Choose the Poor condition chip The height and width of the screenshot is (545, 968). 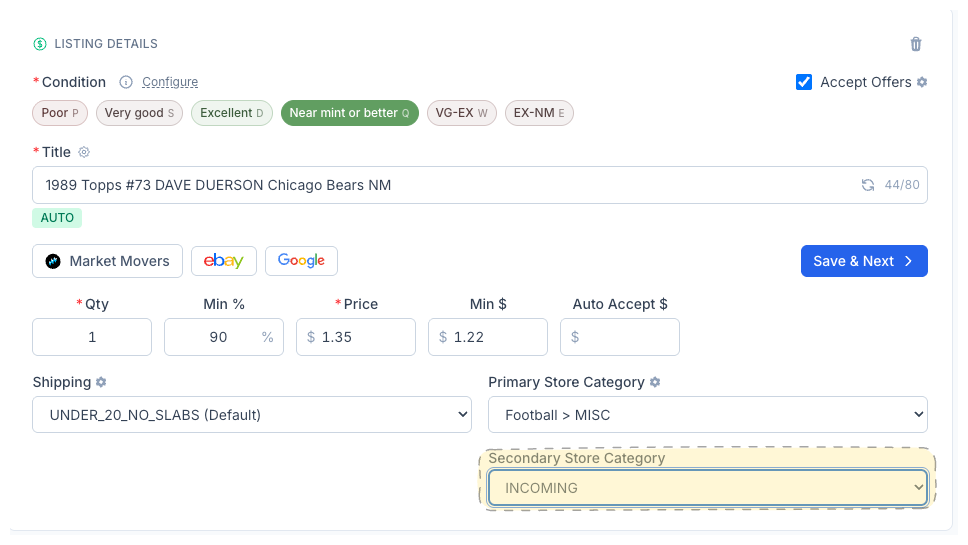coord(60,113)
